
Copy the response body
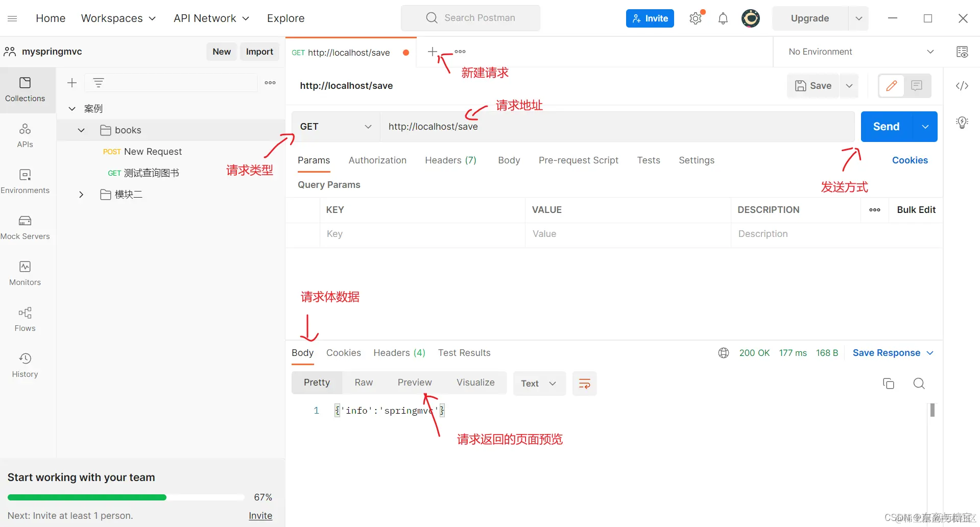pyautogui.click(x=889, y=384)
